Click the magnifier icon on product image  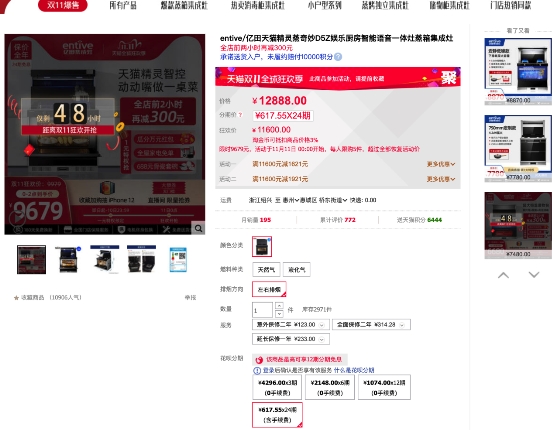tap(198, 228)
